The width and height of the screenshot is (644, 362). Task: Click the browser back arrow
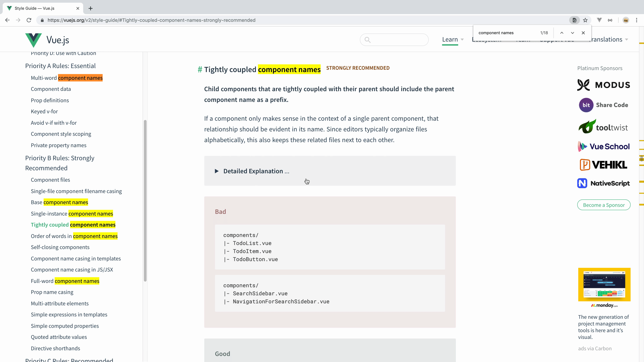pos(7,20)
